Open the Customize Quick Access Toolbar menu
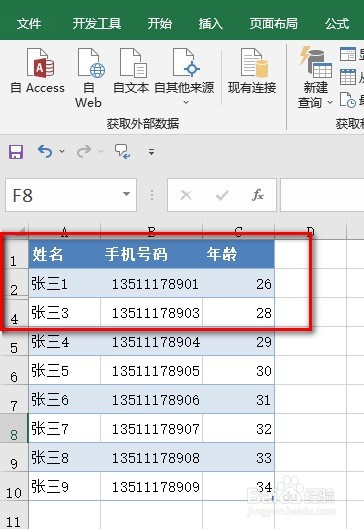This screenshot has height=529, width=364. (x=151, y=152)
